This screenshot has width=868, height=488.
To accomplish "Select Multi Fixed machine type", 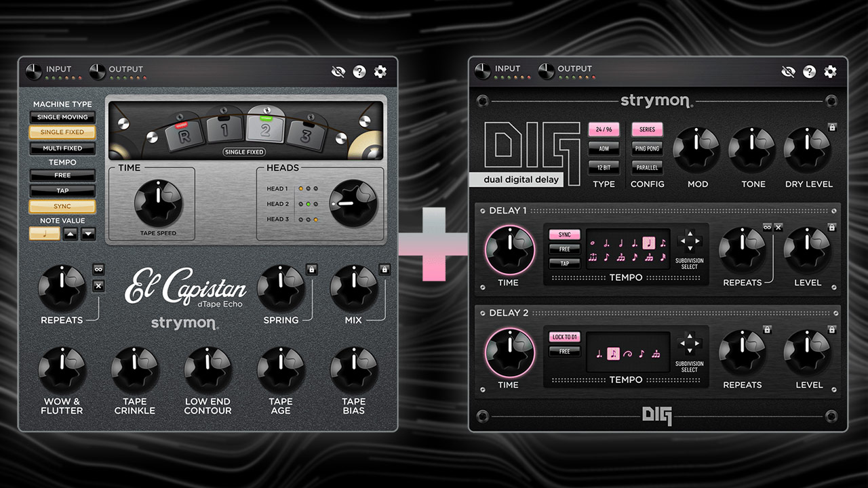I will [x=62, y=148].
